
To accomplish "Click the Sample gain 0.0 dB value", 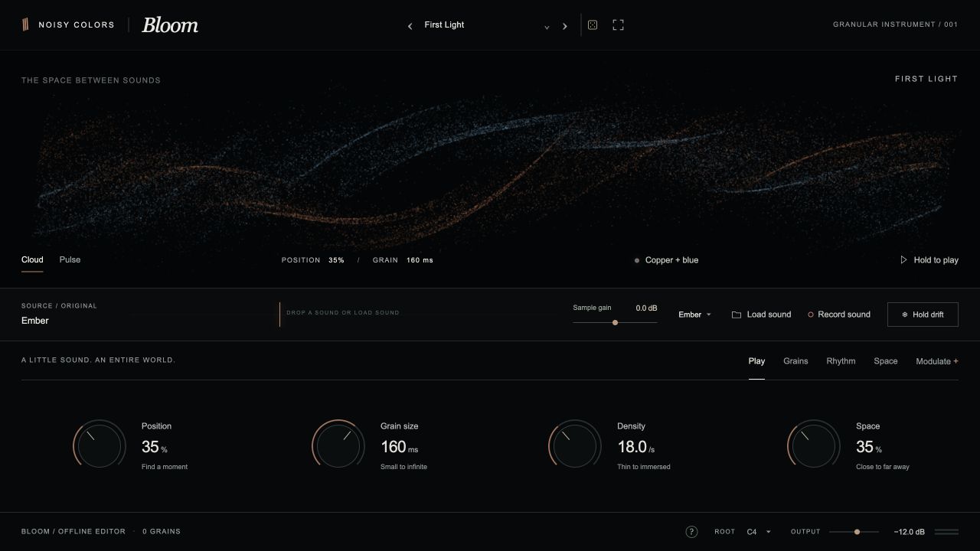I will click(x=646, y=308).
